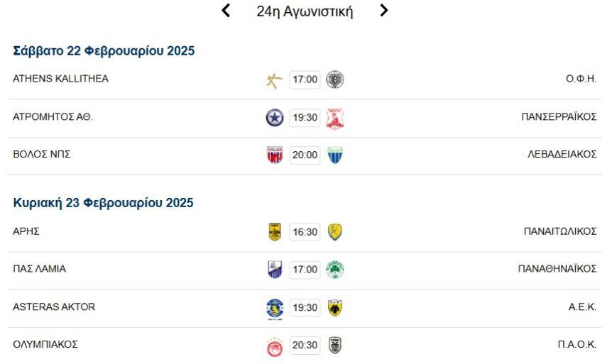
Task: Open the 20:30 Olympiacos vs PAOK time box
Action: pos(305,346)
